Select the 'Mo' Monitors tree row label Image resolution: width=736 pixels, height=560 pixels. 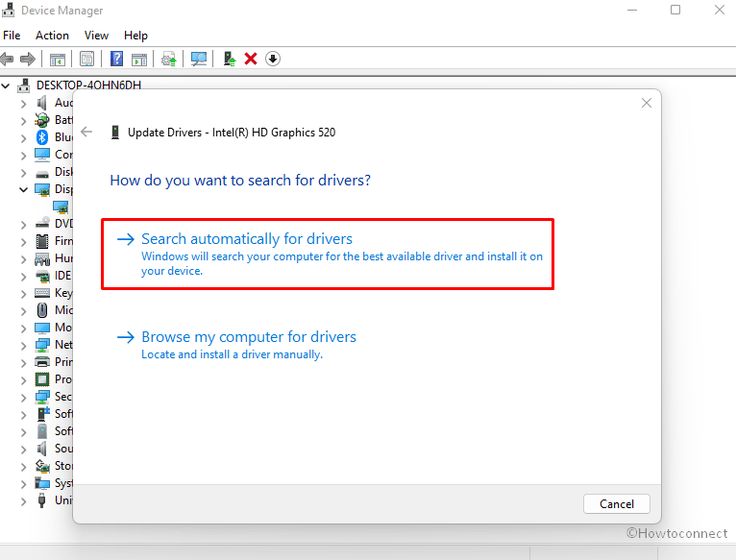[63, 328]
